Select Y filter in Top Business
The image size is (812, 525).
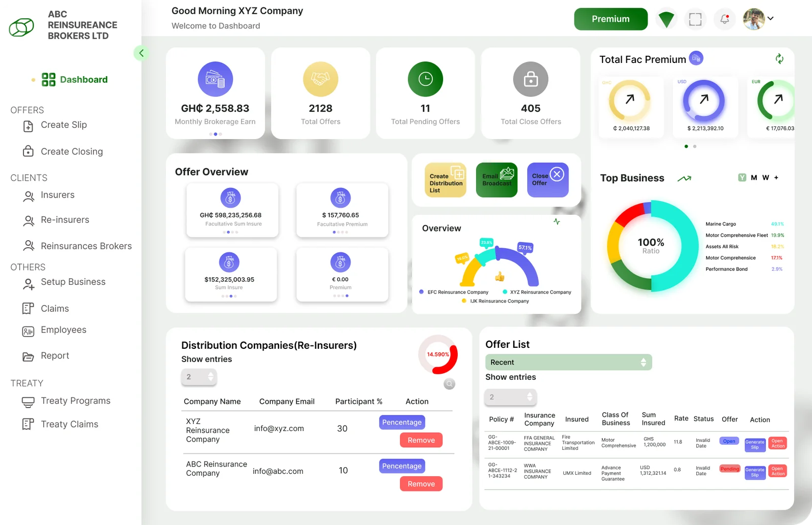click(742, 178)
